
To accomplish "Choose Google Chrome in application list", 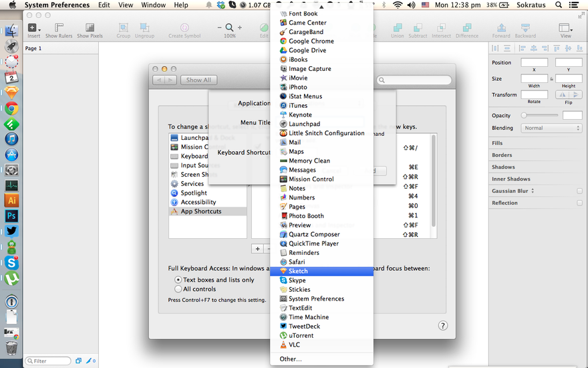I will (x=322, y=41).
